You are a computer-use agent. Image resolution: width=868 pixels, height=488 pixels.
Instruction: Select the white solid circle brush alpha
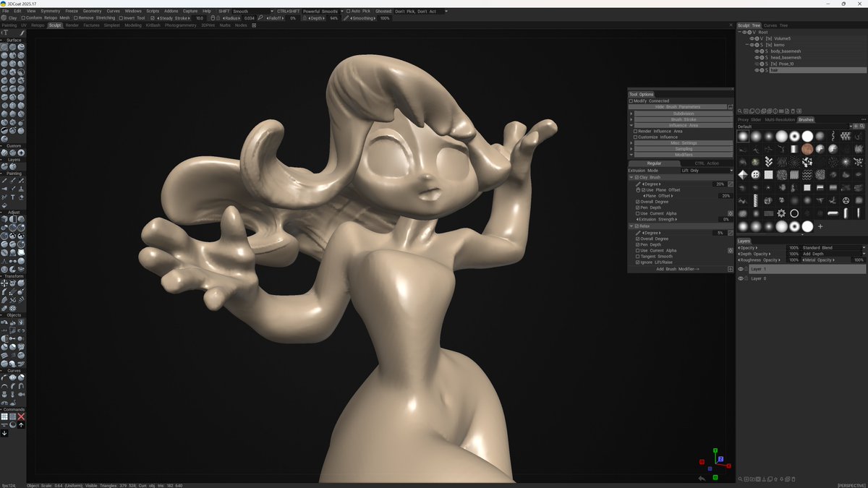coord(807,136)
